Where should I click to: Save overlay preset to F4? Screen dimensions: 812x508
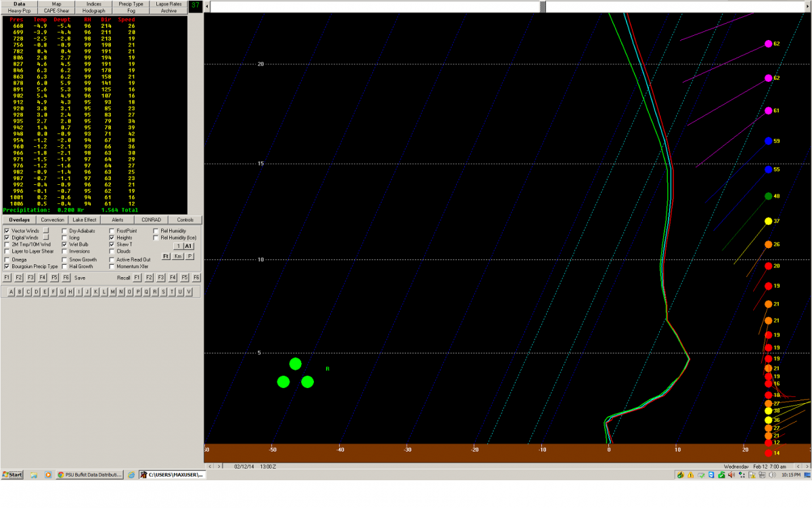tap(42, 278)
